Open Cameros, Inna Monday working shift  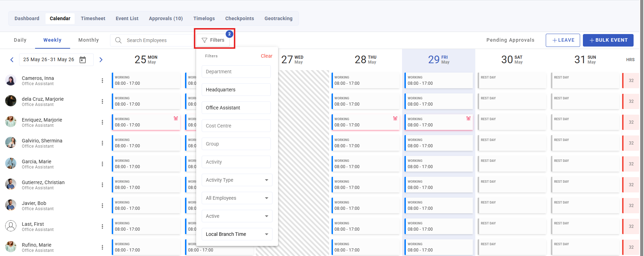tap(146, 81)
